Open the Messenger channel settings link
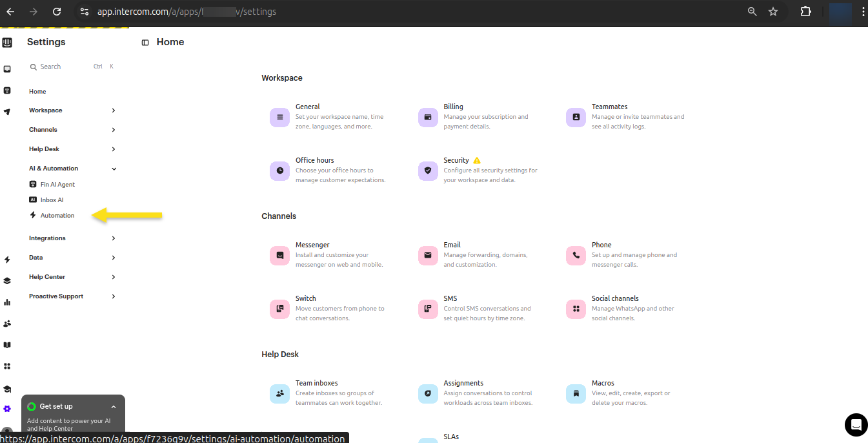868x443 pixels. tap(312, 245)
